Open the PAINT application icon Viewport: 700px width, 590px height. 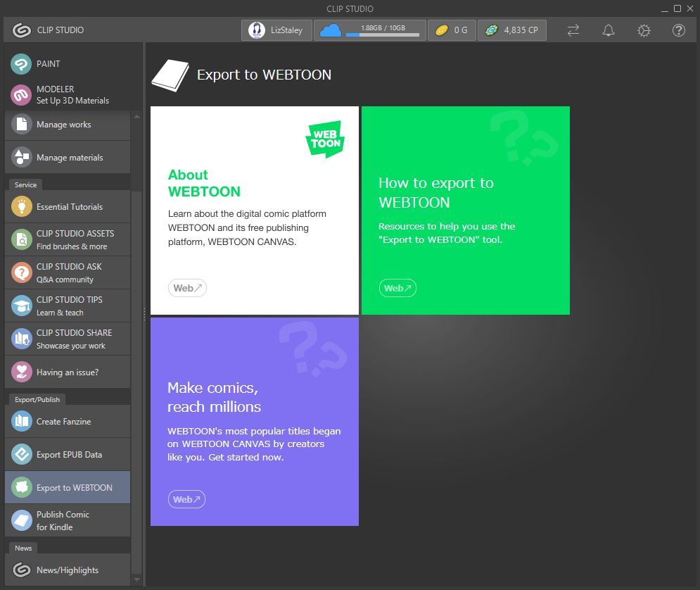[21, 64]
